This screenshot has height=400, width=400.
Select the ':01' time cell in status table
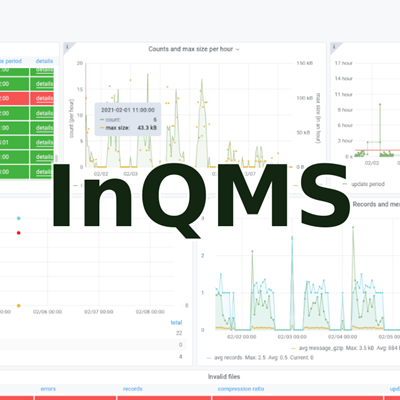[x=14, y=142]
